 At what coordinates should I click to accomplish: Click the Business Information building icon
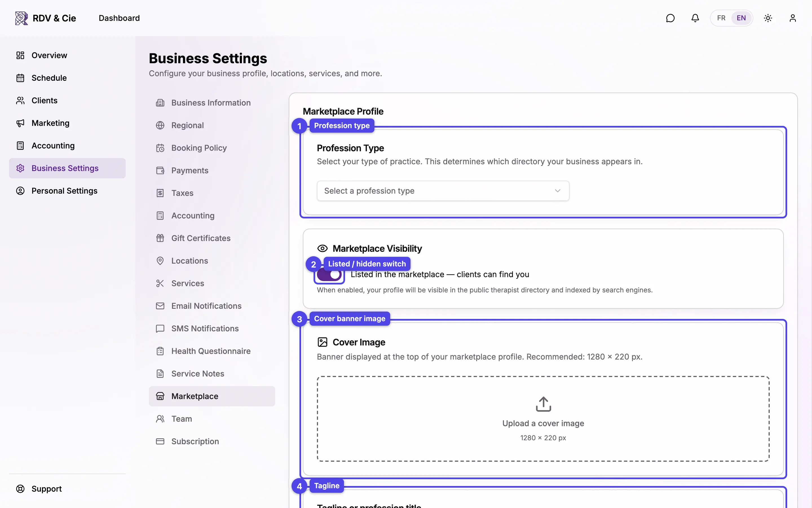(x=160, y=103)
